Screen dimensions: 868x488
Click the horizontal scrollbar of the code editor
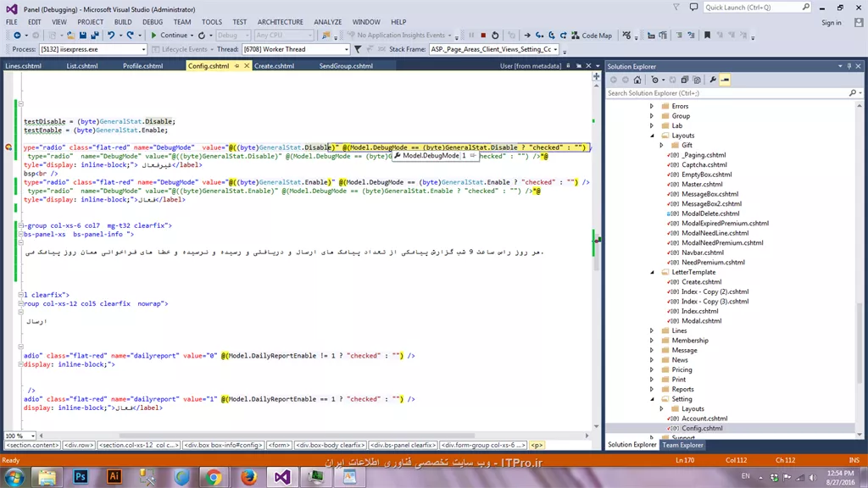point(296,436)
